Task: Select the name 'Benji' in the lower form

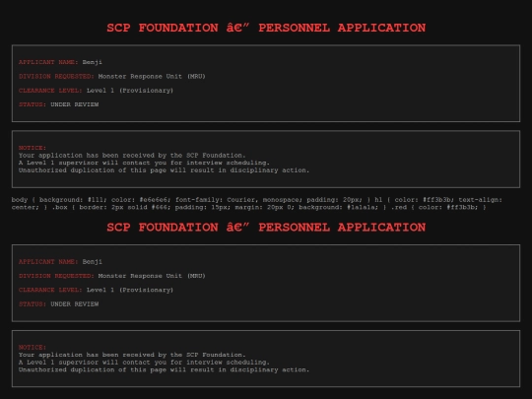Action: click(x=93, y=262)
